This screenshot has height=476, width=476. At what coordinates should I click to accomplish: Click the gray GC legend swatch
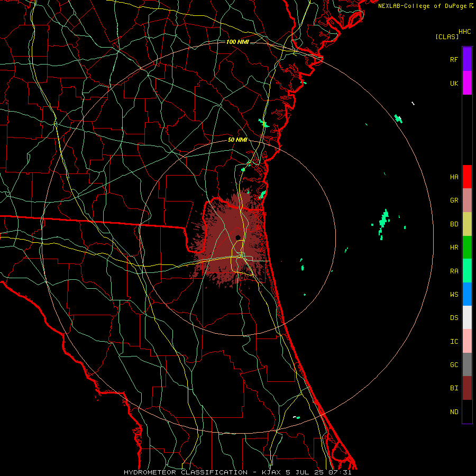[x=467, y=364]
